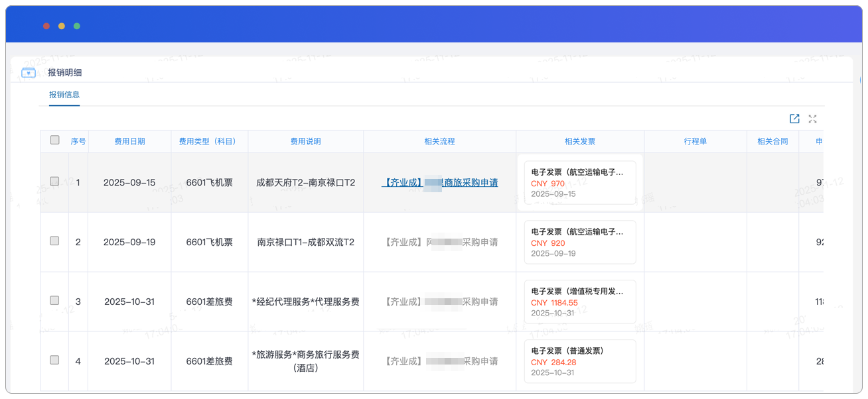Check the checkbox for row 2
Image resolution: width=868 pixels, height=399 pixels.
click(54, 241)
